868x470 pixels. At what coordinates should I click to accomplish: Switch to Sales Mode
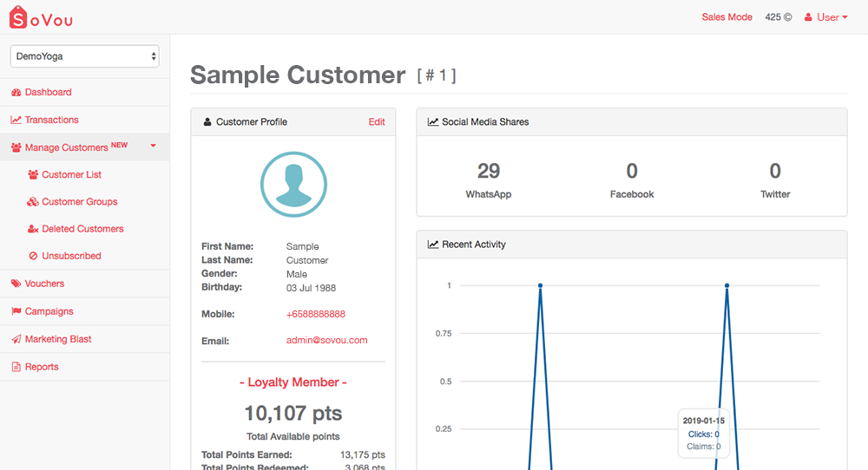click(727, 17)
